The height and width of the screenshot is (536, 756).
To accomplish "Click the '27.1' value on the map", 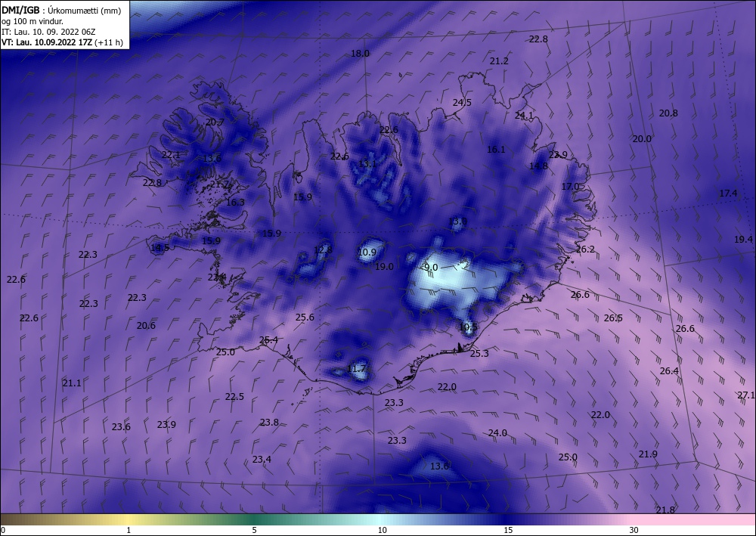I will [746, 395].
